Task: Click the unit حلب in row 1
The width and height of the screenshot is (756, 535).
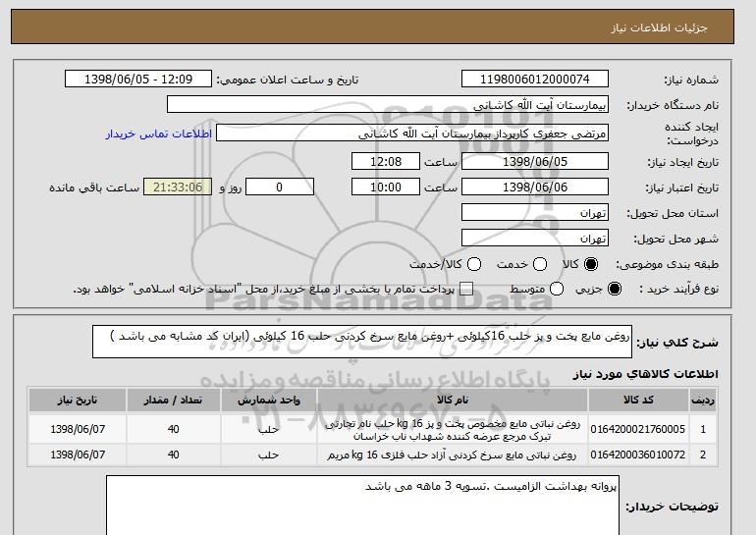Action: 269,429
